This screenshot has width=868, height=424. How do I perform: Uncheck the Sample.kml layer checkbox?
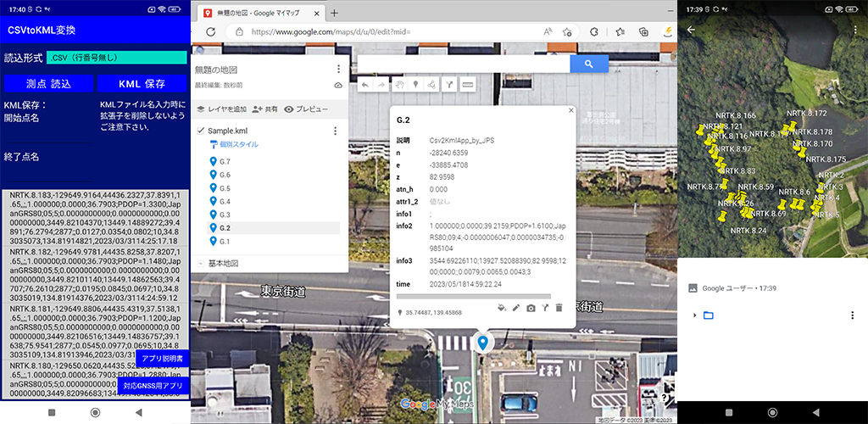(x=201, y=131)
